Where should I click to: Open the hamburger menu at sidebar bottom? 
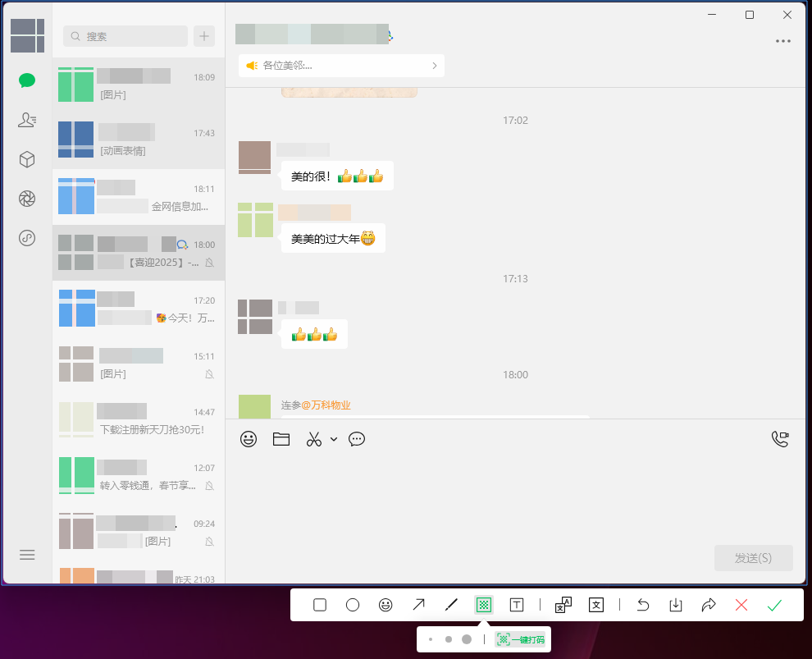(x=27, y=555)
